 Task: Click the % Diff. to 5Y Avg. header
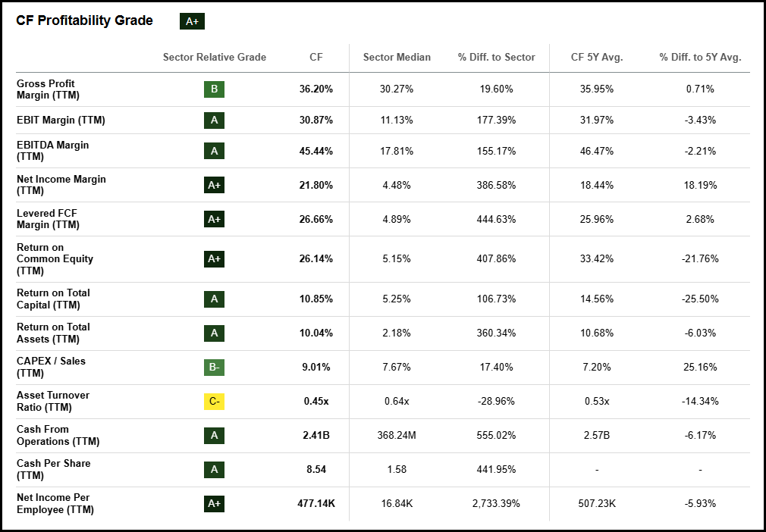700,57
